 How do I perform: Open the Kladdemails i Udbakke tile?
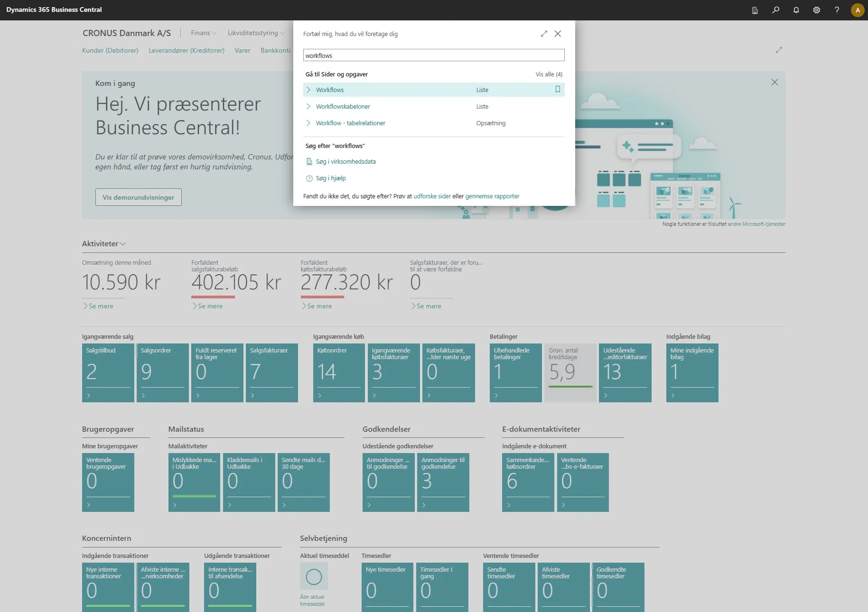click(249, 482)
